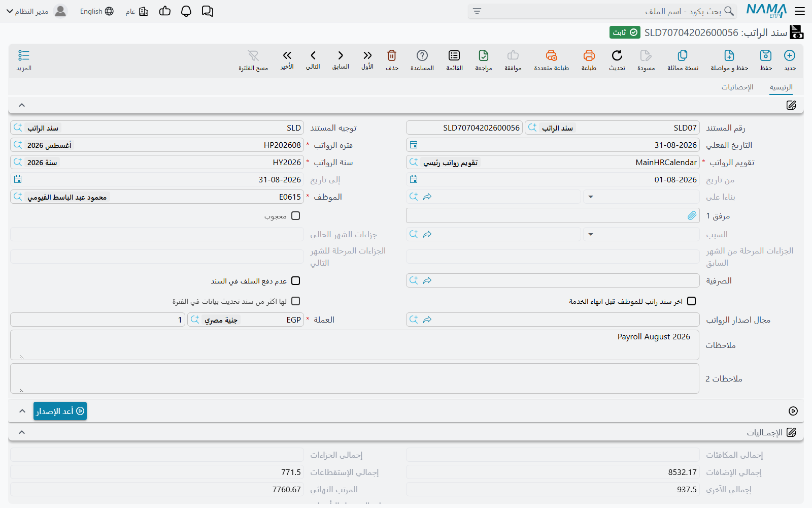Image resolution: width=812 pixels, height=508 pixels.
Task: Select the الرئيسية tab
Action: (781, 87)
